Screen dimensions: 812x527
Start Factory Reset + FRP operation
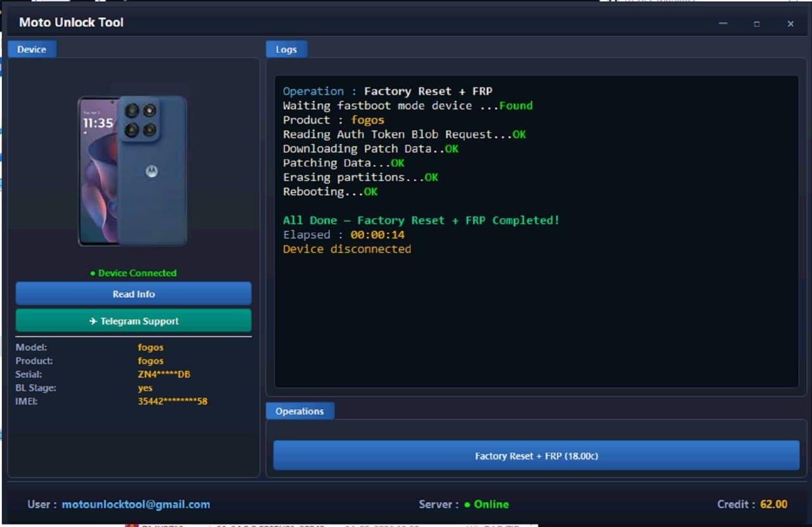536,456
